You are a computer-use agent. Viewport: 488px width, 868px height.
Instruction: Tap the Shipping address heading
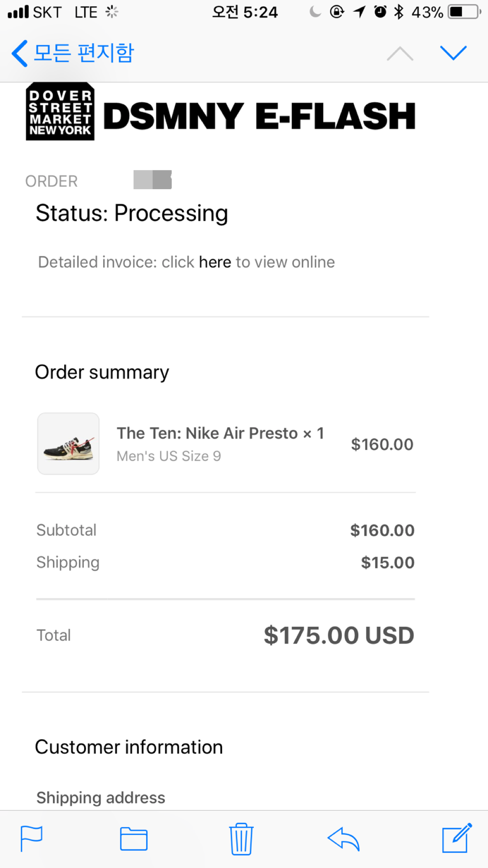(101, 798)
